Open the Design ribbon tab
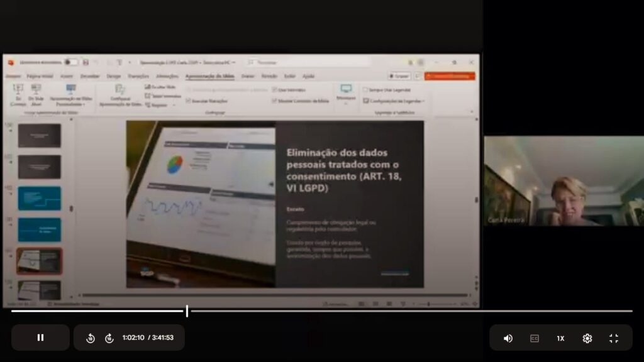This screenshot has height=362, width=644. click(x=114, y=76)
